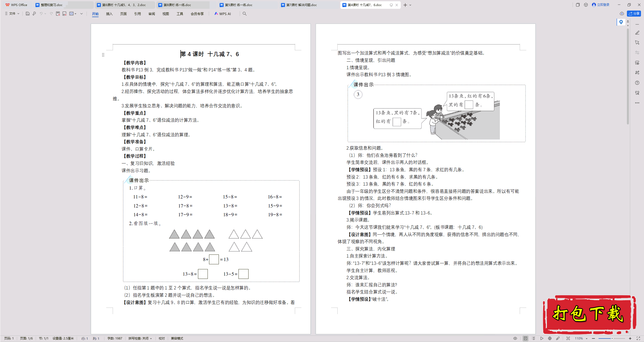Viewport: 644px width, 342px height.
Task: Open web layout view globe icon
Action: tap(550, 338)
